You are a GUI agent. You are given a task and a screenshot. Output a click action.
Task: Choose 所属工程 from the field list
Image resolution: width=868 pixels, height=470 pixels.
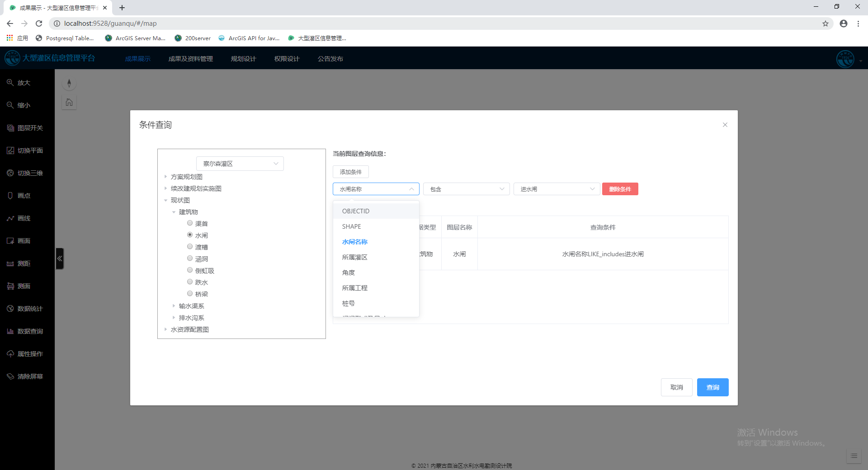pos(376,288)
